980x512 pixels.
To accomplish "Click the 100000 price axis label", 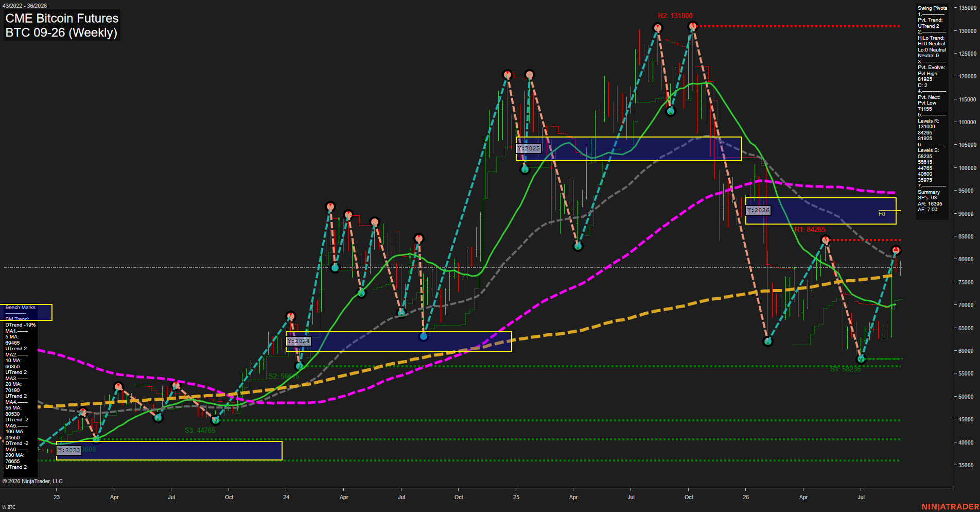I will click(968, 168).
